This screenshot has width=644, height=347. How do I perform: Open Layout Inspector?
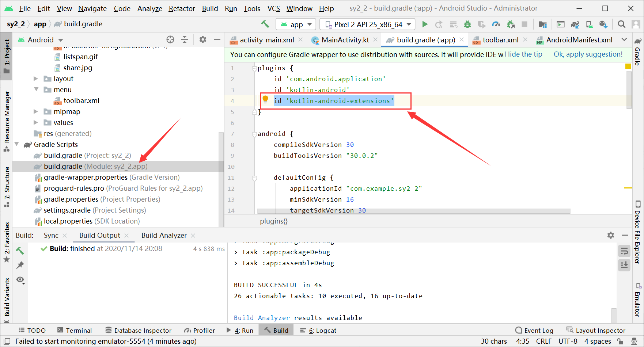click(x=596, y=331)
